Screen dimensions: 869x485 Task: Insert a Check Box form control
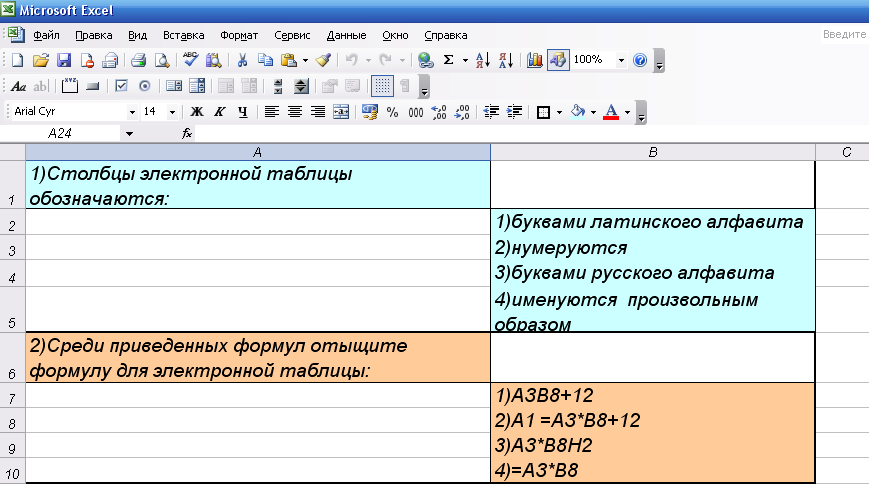[x=121, y=86]
